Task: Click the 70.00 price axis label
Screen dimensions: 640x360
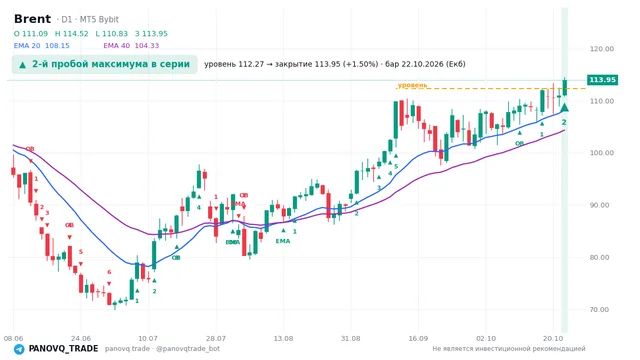Action: click(x=599, y=310)
